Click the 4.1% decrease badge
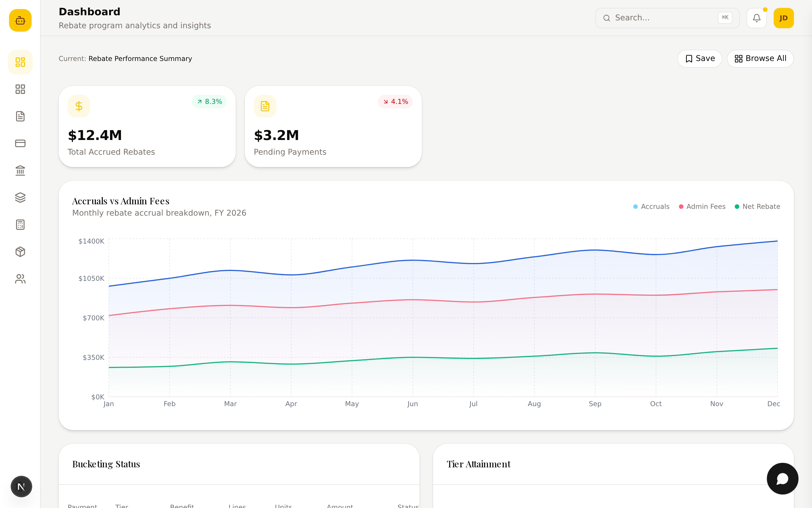The height and width of the screenshot is (508, 812). point(395,102)
